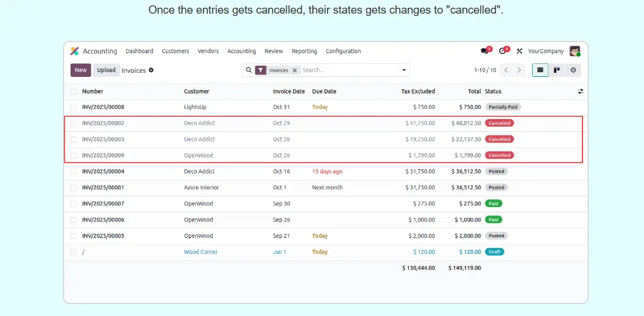Open the Configuration menu

[x=343, y=51]
